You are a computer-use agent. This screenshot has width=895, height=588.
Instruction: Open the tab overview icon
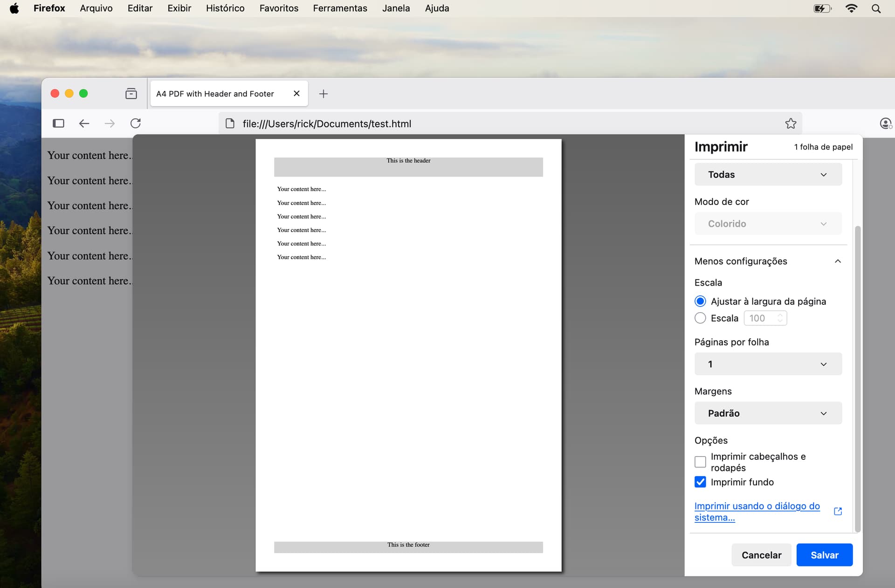tap(131, 94)
